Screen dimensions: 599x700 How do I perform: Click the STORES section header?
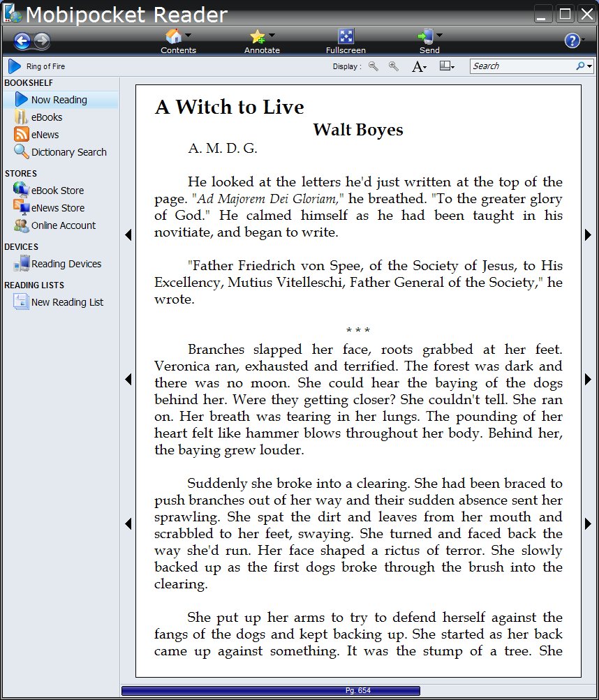21,174
